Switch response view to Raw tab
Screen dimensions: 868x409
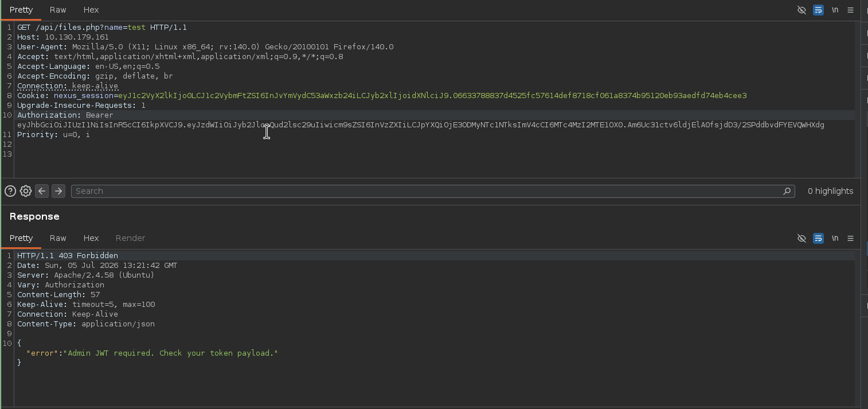(58, 238)
